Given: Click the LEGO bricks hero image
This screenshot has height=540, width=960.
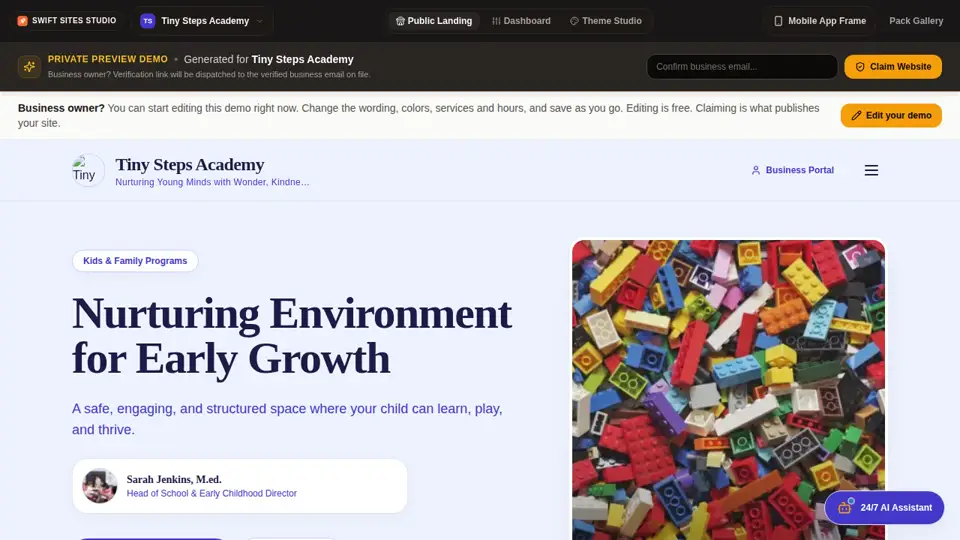Looking at the screenshot, I should 728,390.
